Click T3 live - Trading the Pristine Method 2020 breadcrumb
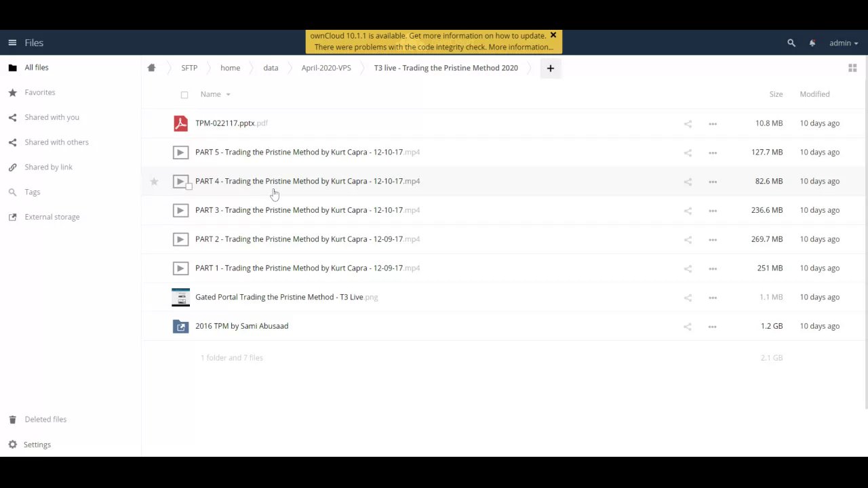Screen dimensions: 868x488 [x=446, y=68]
